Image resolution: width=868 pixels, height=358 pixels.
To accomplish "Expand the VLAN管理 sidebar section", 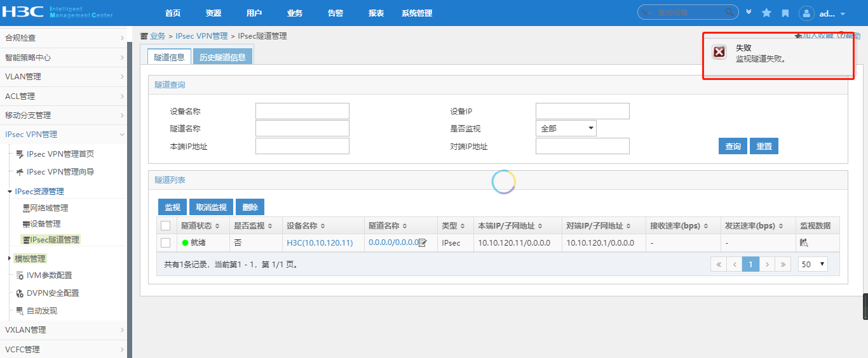I will click(x=64, y=77).
